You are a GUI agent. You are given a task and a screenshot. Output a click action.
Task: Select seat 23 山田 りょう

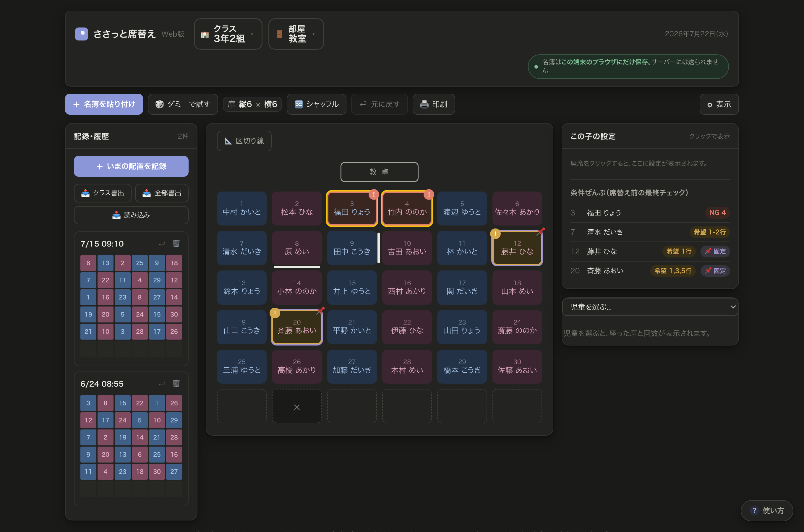tap(462, 327)
